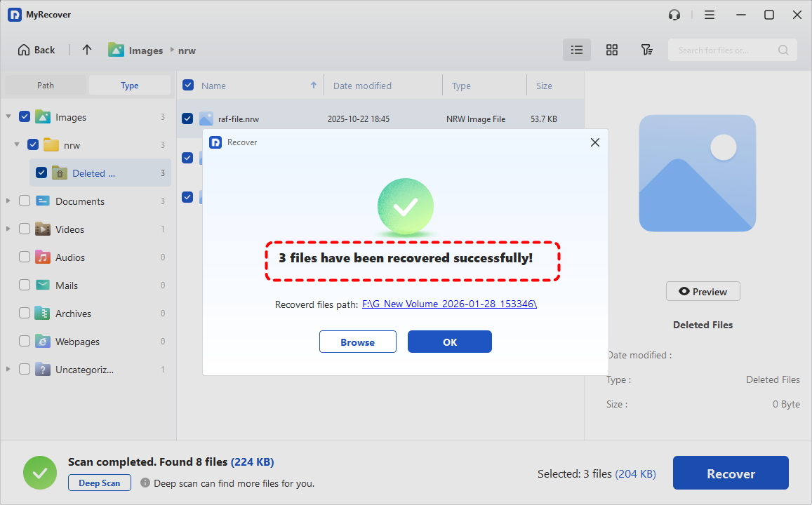This screenshot has width=812, height=505.
Task: Collapse the Images tree node
Action: coord(8,117)
